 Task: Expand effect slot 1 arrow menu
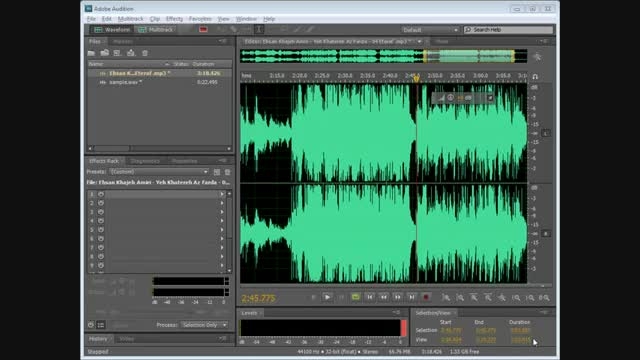222,194
